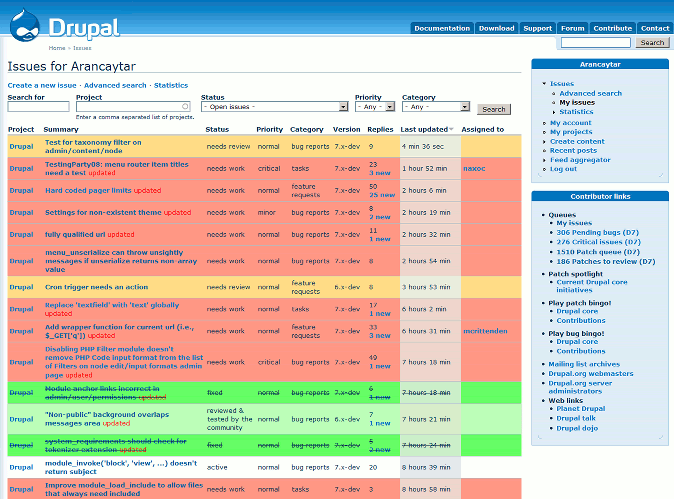
Task: Sort by the Priority column header
Action: click(x=270, y=129)
